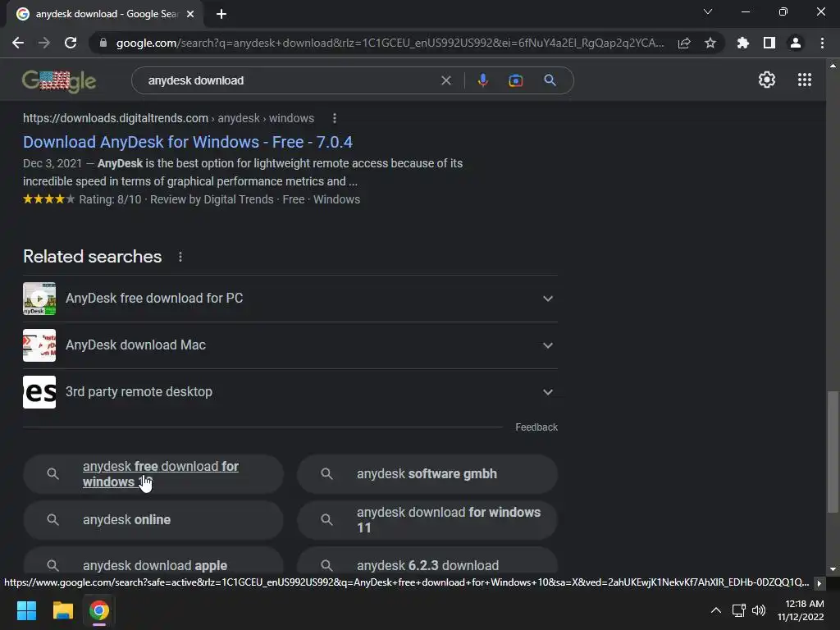Click the browser forward arrow
Screen dimensions: 840x630
(44, 43)
